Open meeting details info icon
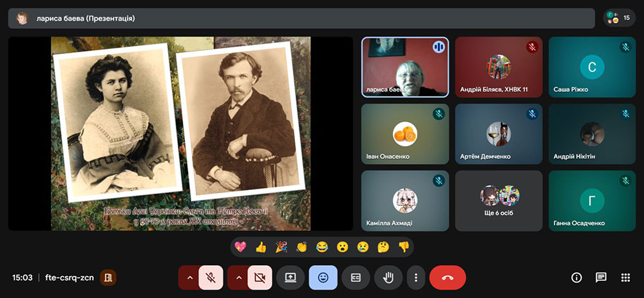 point(576,277)
